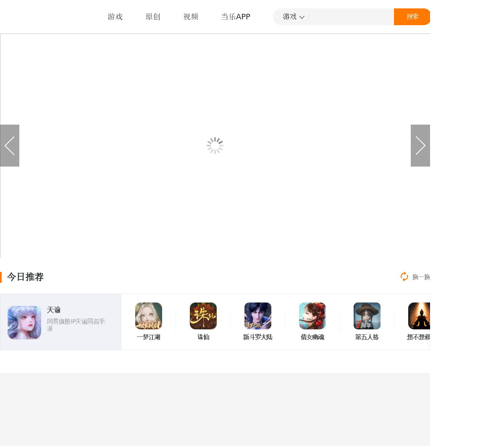Click the 新斗罗大陆 game name
Image resolution: width=504 pixels, height=446 pixels.
258,337
